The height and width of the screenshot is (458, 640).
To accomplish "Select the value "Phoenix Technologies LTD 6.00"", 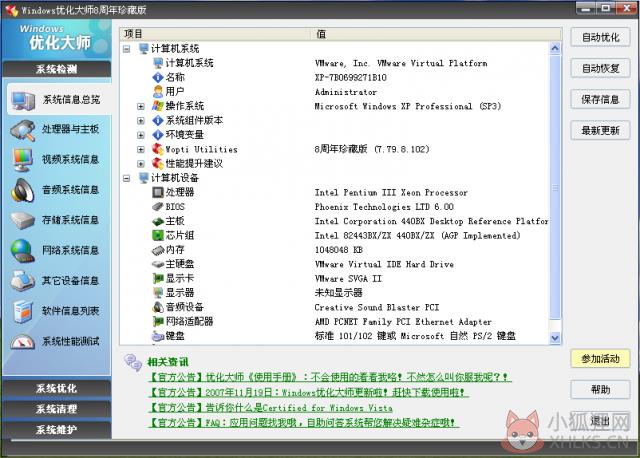I will click(x=384, y=207).
